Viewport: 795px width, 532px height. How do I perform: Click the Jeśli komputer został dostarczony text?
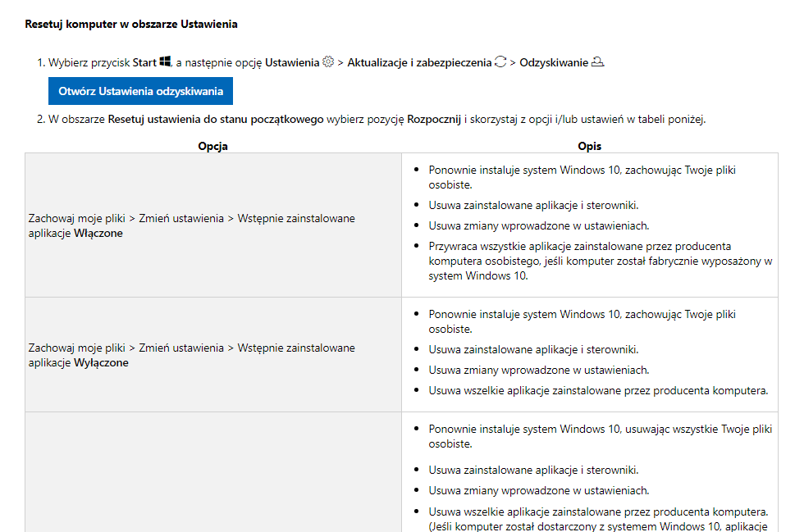tap(598, 526)
